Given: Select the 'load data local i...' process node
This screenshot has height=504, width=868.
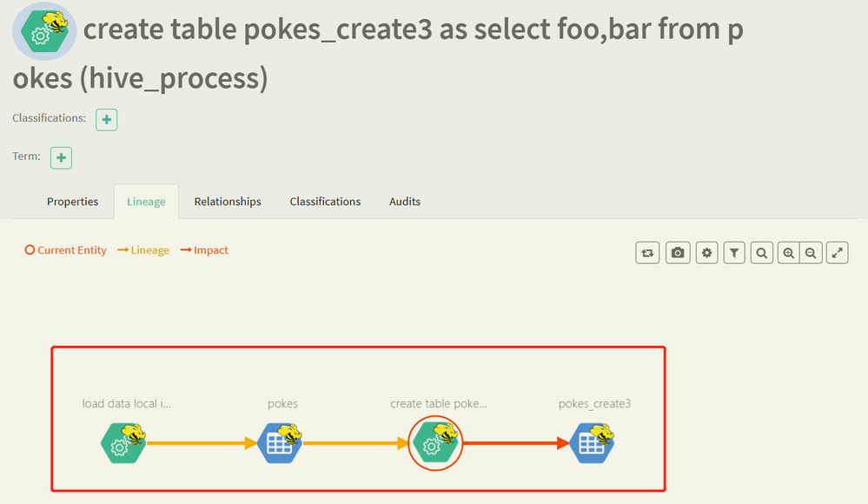Looking at the screenshot, I should [x=123, y=442].
